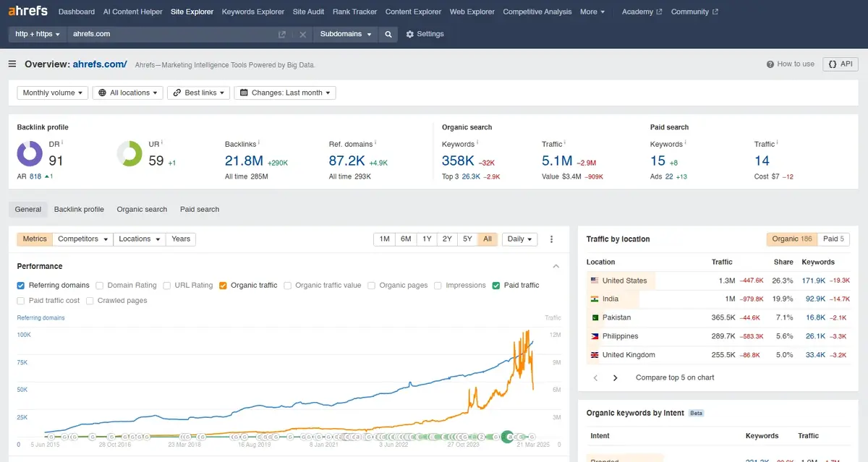Open the Daily interval dropdown
Screen dimensions: 868x462
[520, 239]
